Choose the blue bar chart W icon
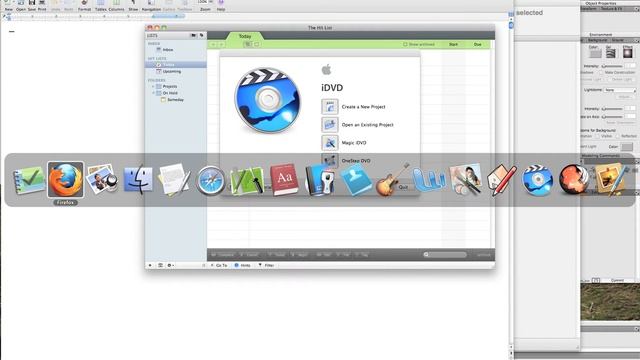640x360 pixels. (429, 180)
